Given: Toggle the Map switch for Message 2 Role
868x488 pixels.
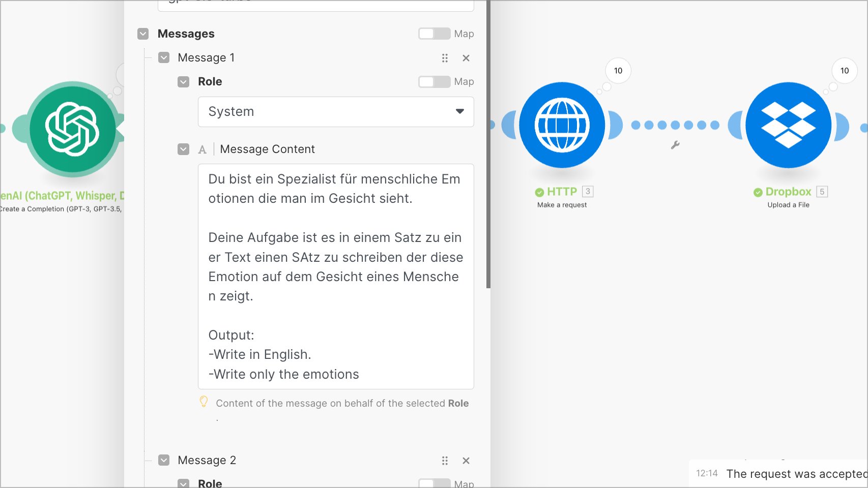Looking at the screenshot, I should coord(435,483).
